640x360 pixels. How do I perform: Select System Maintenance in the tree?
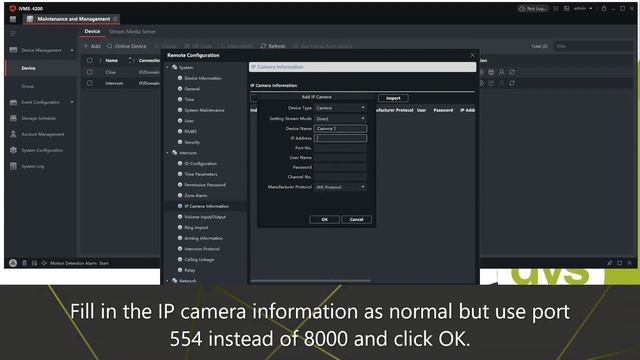point(204,110)
